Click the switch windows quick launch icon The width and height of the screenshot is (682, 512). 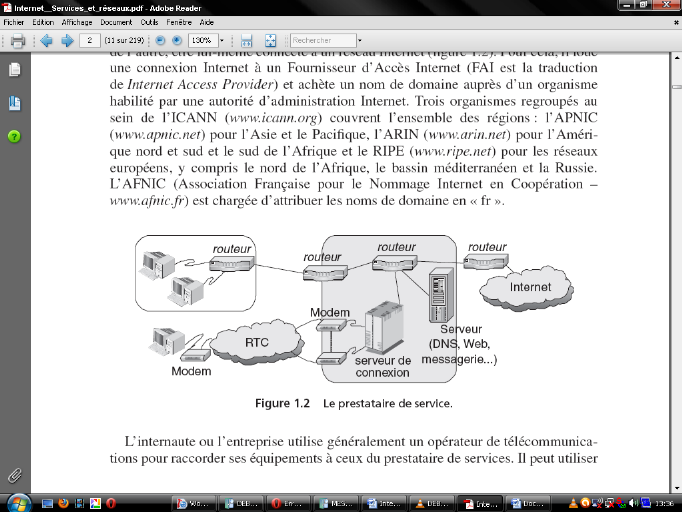79,503
